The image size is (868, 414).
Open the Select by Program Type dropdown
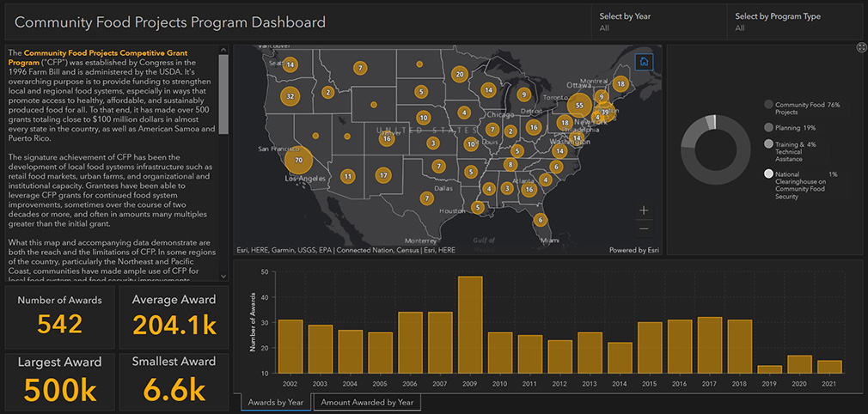[x=794, y=22]
